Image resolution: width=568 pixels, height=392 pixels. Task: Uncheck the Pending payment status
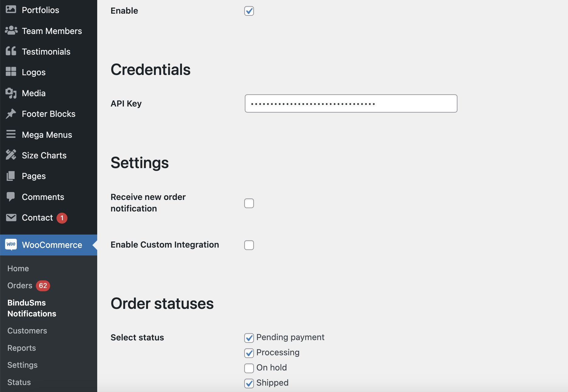pos(249,338)
